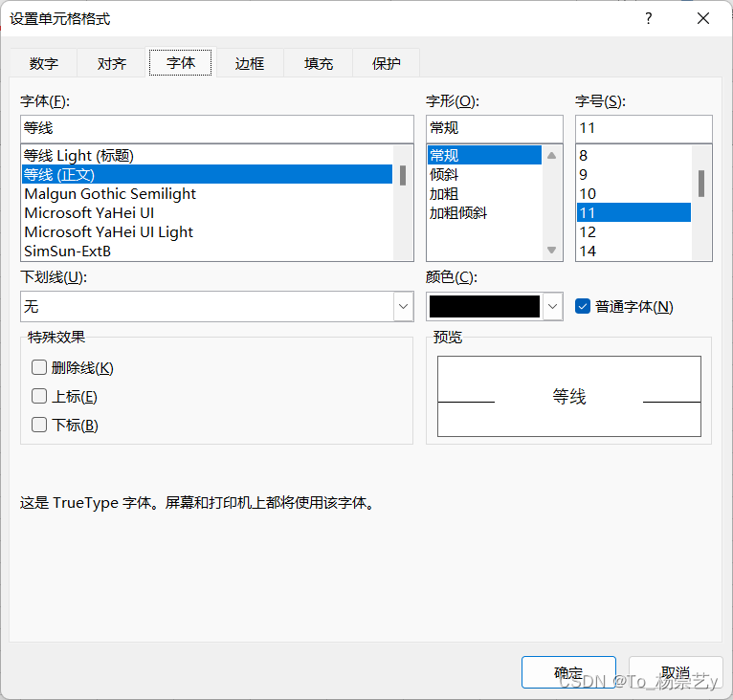Click the 等线 preview box

[x=569, y=396]
